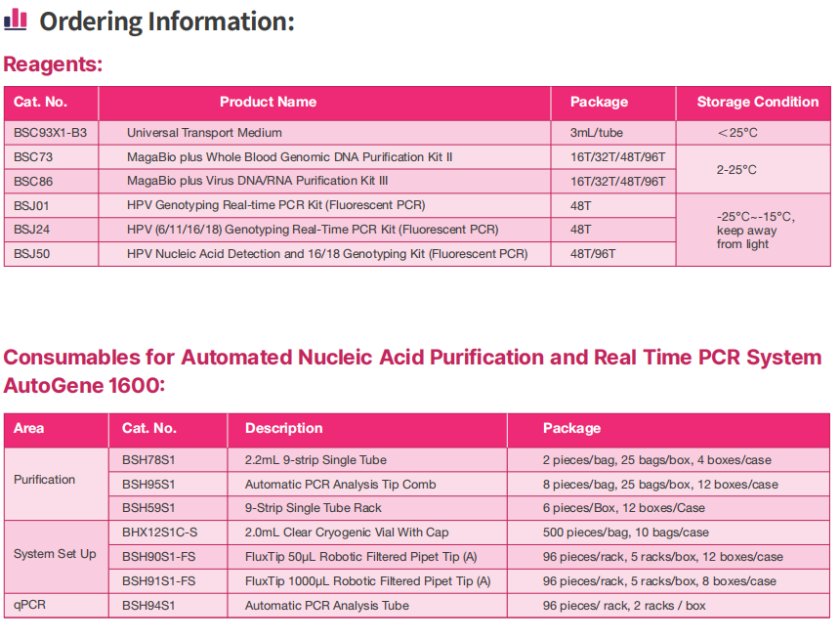Viewport: 840px width, 639px height.
Task: Select catalog number BSC93X1-B3
Action: (x=50, y=133)
